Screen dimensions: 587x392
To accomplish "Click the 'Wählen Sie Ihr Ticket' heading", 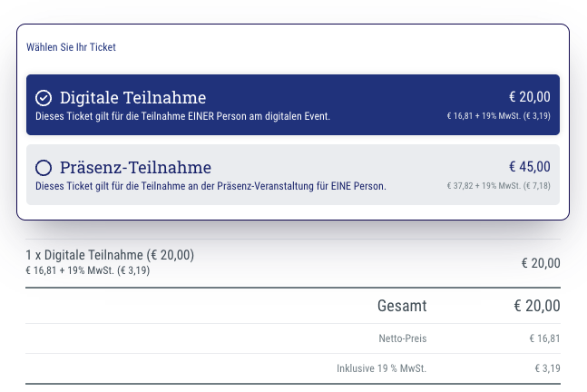I will 72,47.
